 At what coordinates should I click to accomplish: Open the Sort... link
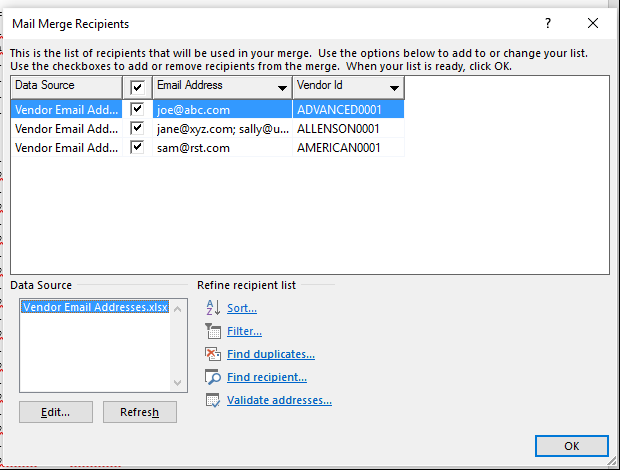242,308
